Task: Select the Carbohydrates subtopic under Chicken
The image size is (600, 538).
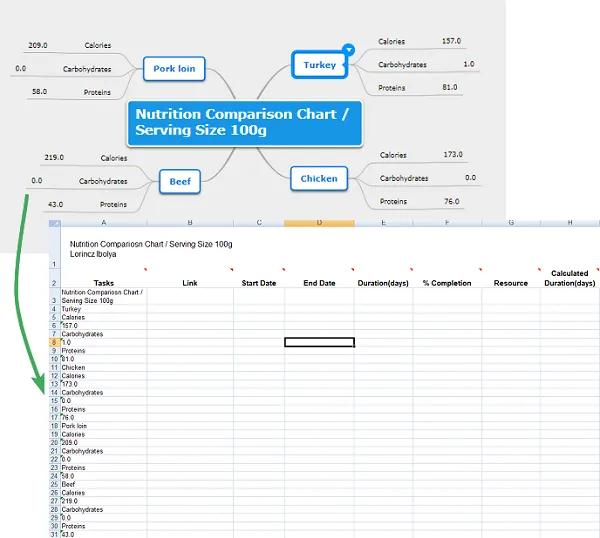Action: 403,178
